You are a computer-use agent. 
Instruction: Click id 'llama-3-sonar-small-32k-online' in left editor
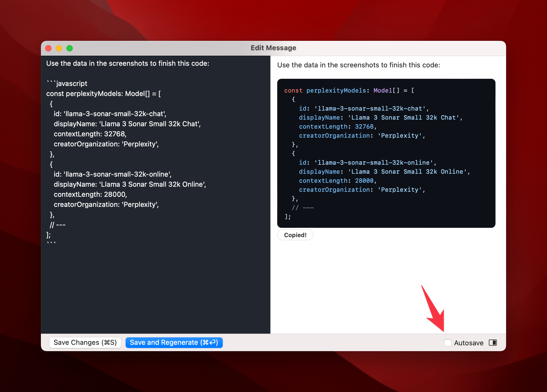tap(113, 174)
